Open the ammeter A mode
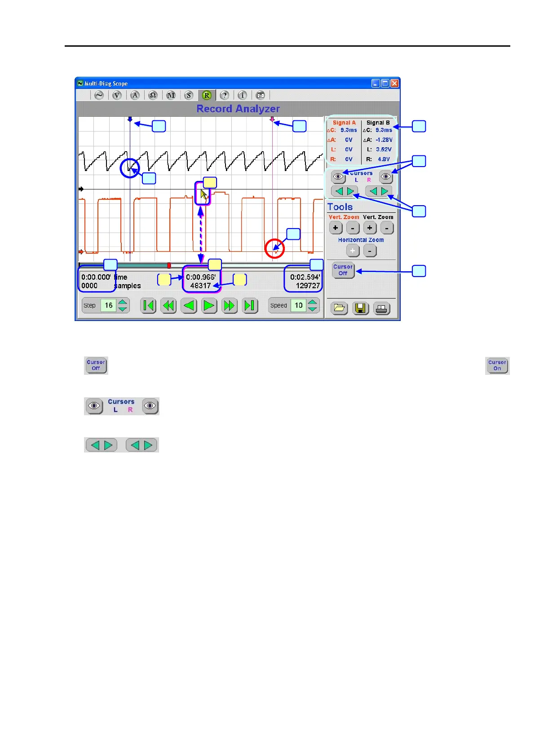 pyautogui.click(x=135, y=95)
